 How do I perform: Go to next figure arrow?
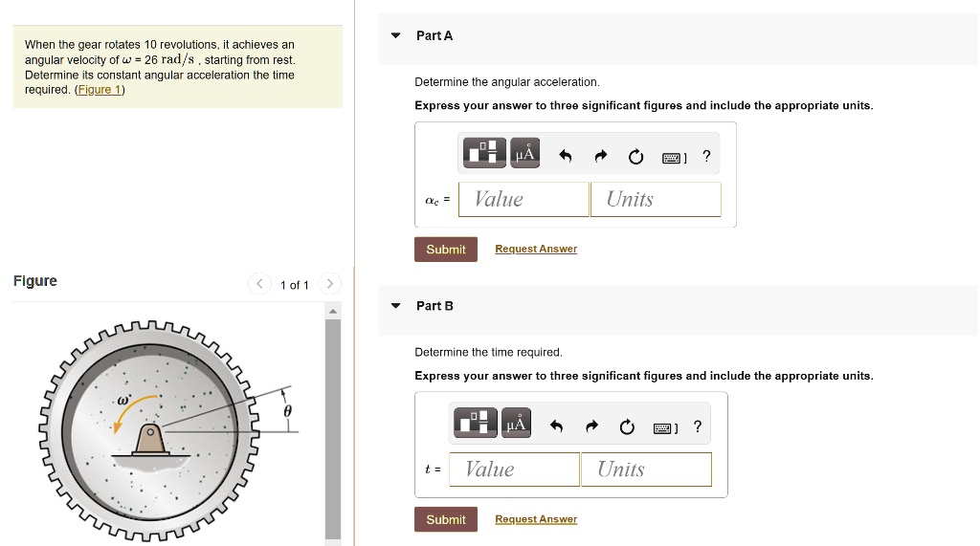click(x=330, y=284)
